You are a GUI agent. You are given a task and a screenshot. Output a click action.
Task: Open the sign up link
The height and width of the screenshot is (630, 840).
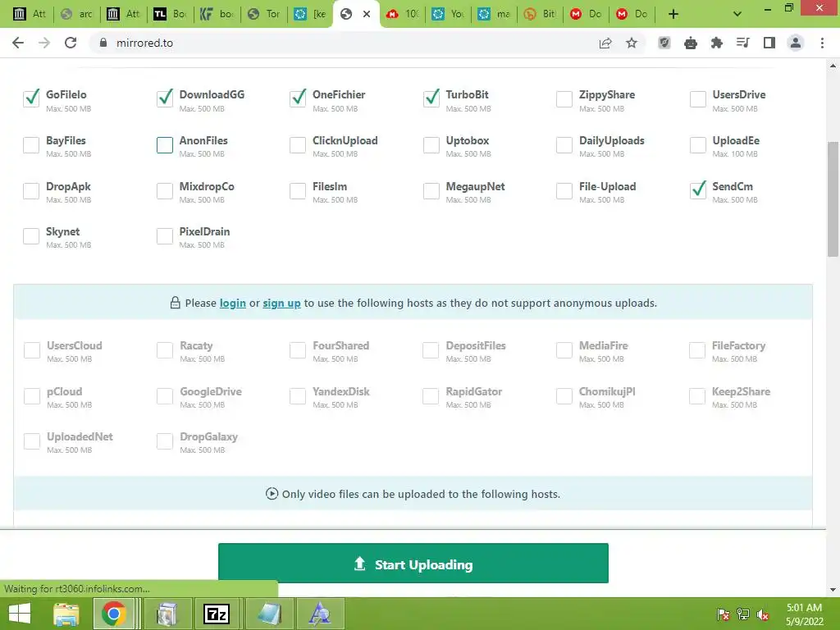[x=281, y=304]
